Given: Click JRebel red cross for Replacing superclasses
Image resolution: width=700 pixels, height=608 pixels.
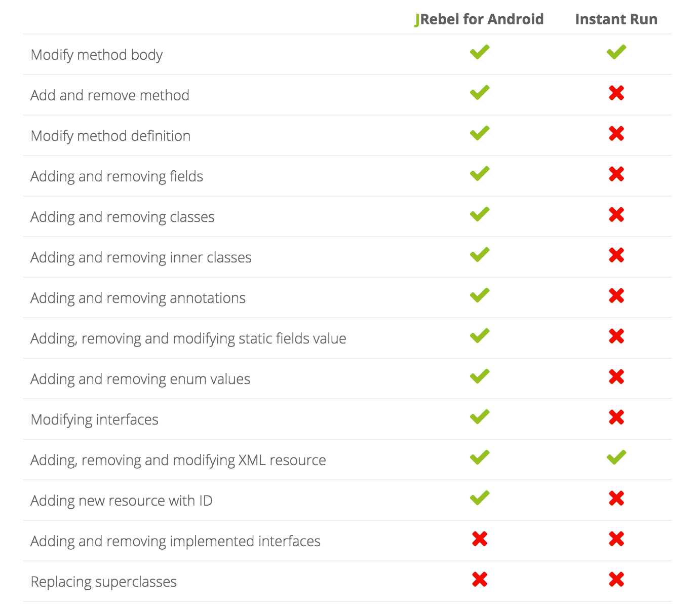Looking at the screenshot, I should click(479, 580).
